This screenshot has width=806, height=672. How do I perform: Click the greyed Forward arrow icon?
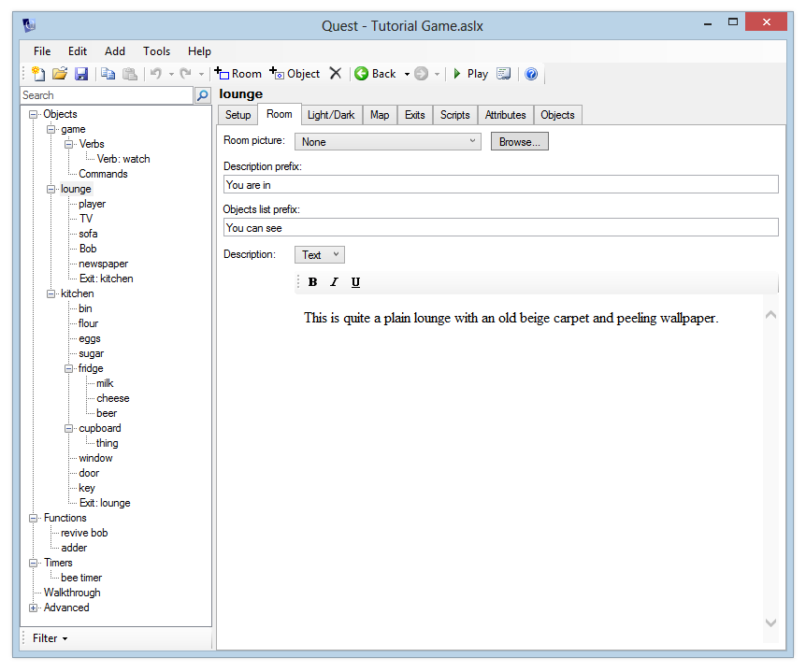click(421, 74)
